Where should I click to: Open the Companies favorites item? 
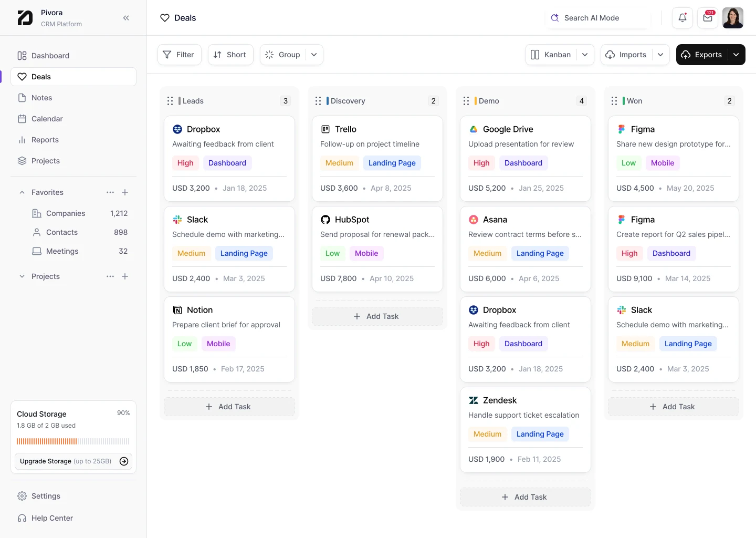pos(80,213)
